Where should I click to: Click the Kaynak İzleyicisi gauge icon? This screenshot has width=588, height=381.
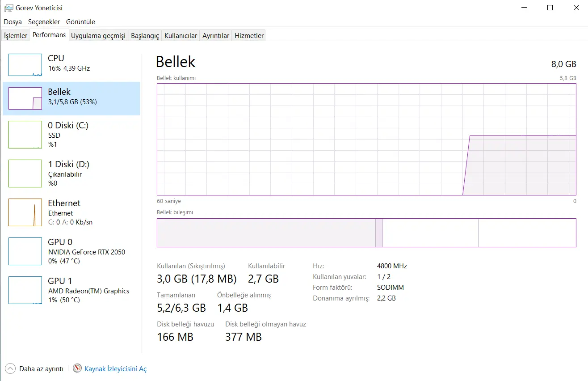point(77,368)
